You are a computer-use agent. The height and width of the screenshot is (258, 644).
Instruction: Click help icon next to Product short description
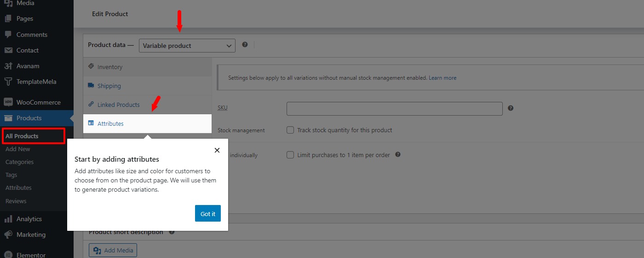pyautogui.click(x=172, y=232)
